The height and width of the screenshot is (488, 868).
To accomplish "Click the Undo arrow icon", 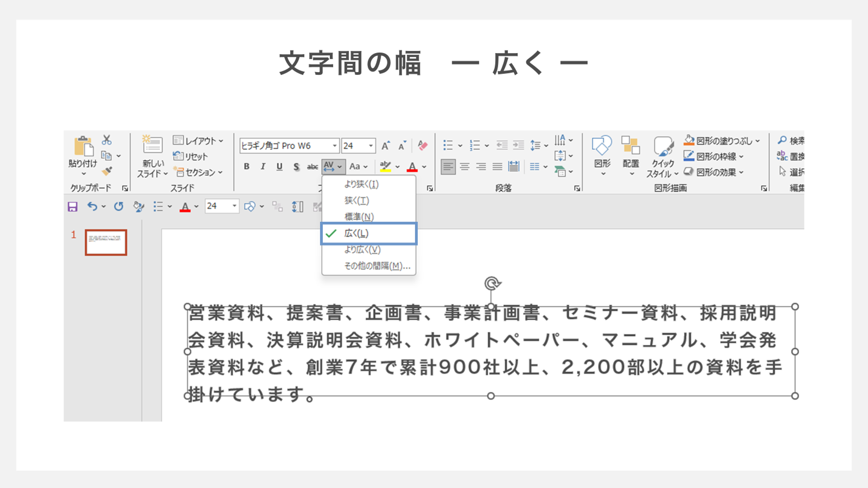I will [92, 207].
